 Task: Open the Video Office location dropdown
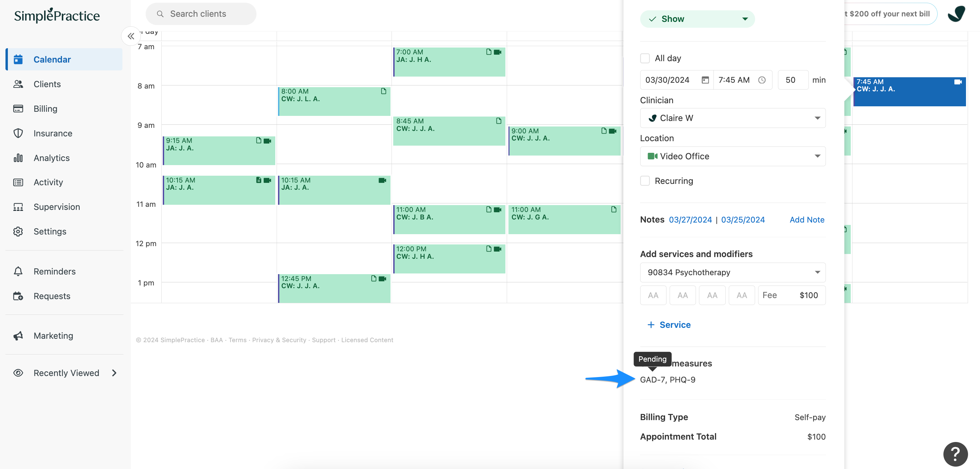(x=732, y=156)
